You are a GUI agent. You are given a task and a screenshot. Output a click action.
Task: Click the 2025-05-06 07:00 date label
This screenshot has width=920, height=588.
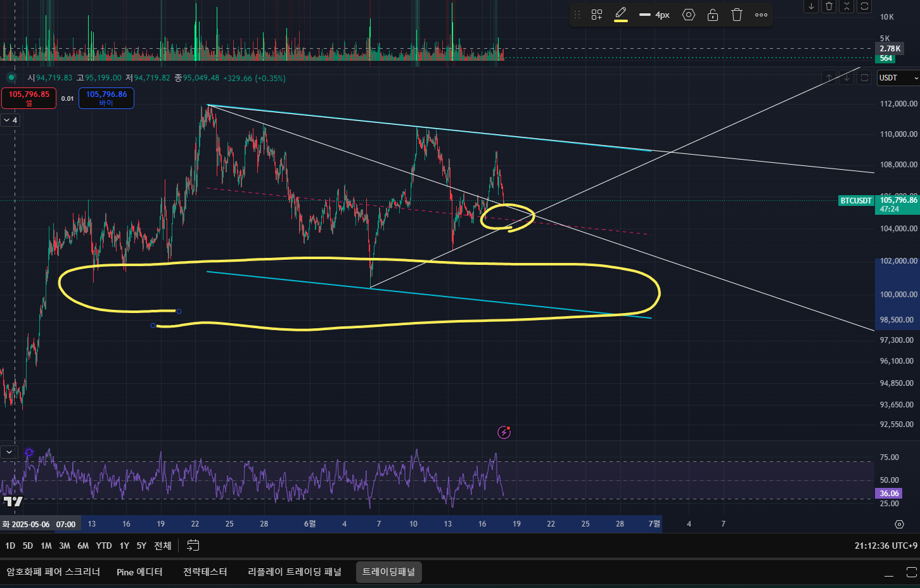[x=39, y=524]
